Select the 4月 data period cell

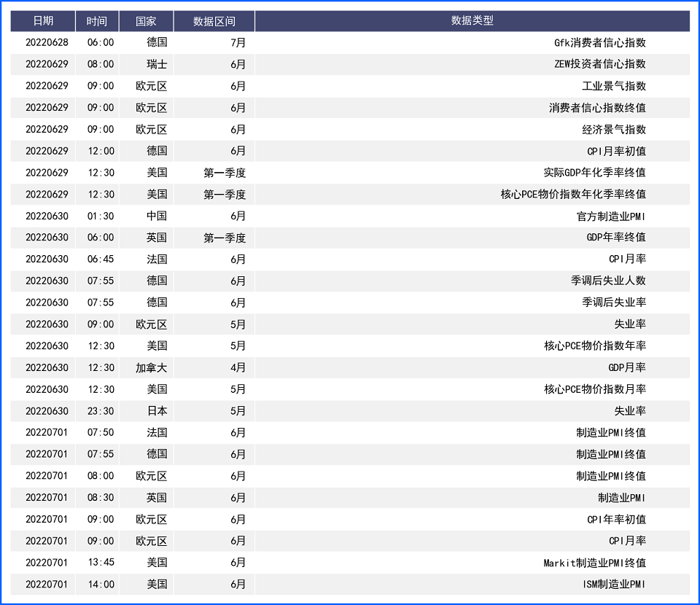point(238,367)
